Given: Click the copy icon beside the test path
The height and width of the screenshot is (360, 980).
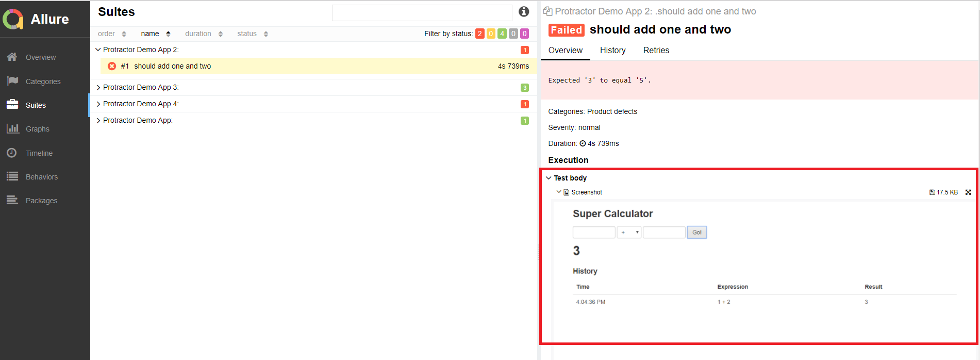Looking at the screenshot, I should pyautogui.click(x=548, y=11).
